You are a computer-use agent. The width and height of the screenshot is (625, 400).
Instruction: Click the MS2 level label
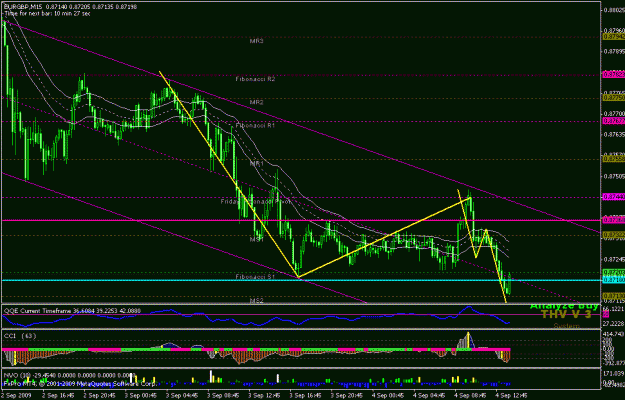(256, 300)
